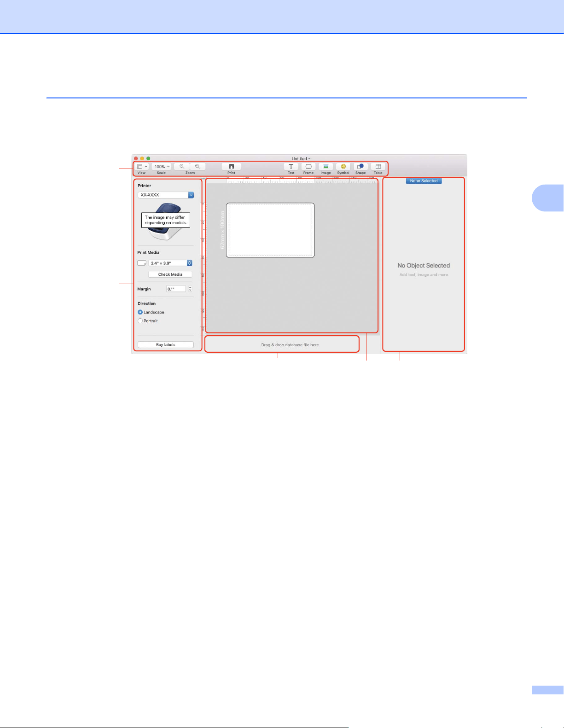Click the red close window button

pos(136,158)
